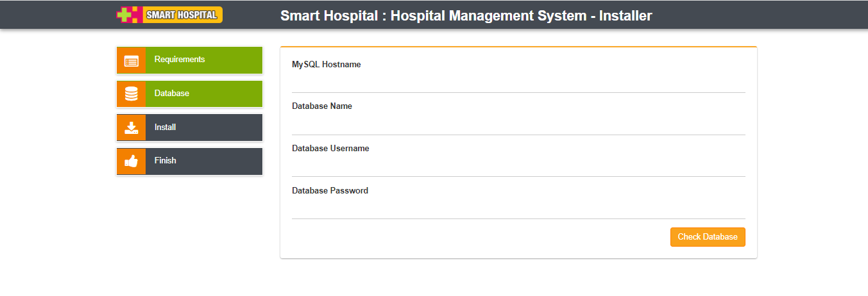Click the Install download icon
Viewport: 868px width, 296px height.
pyautogui.click(x=132, y=127)
